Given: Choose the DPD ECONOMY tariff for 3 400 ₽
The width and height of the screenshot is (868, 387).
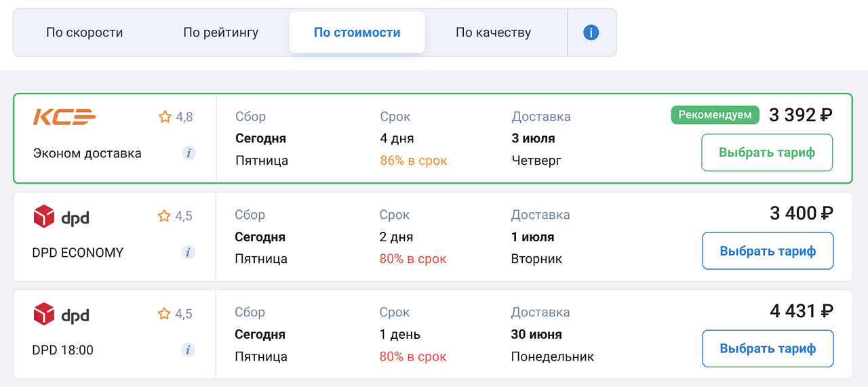Looking at the screenshot, I should click(767, 251).
